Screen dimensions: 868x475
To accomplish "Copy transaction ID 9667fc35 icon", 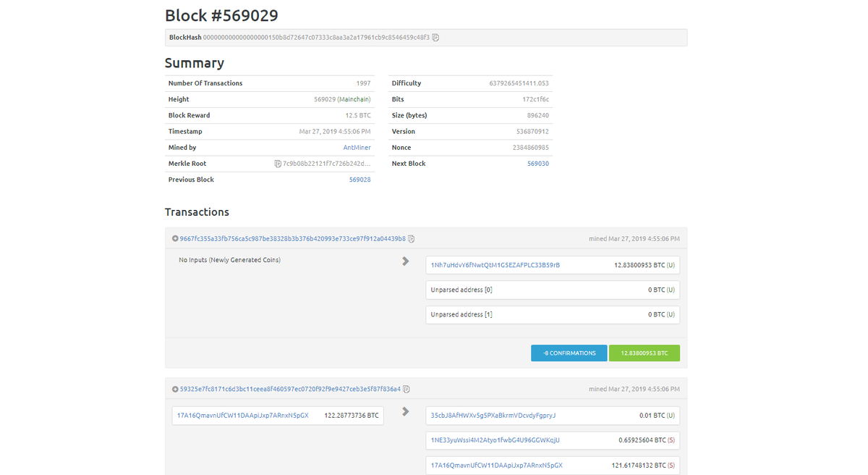I will 411,239.
